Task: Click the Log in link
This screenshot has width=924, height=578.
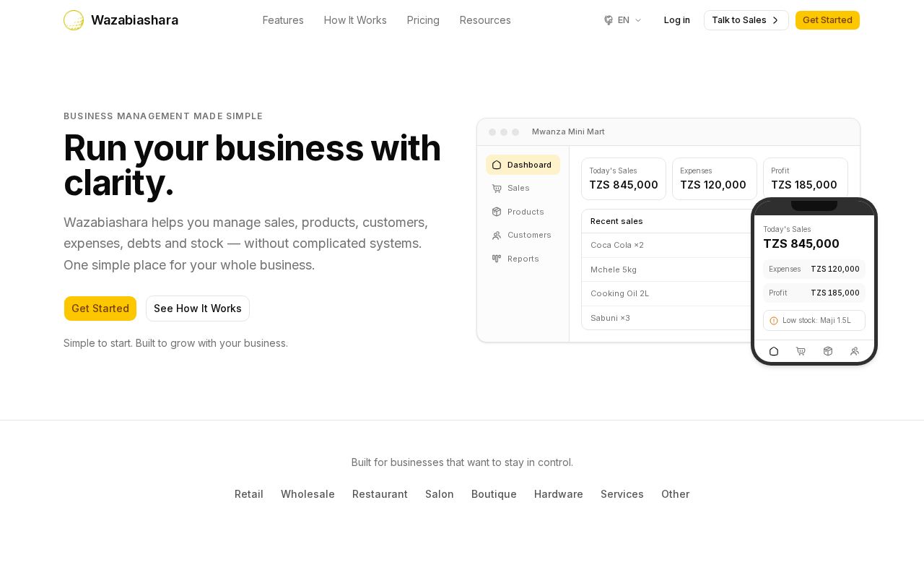Action: click(677, 20)
